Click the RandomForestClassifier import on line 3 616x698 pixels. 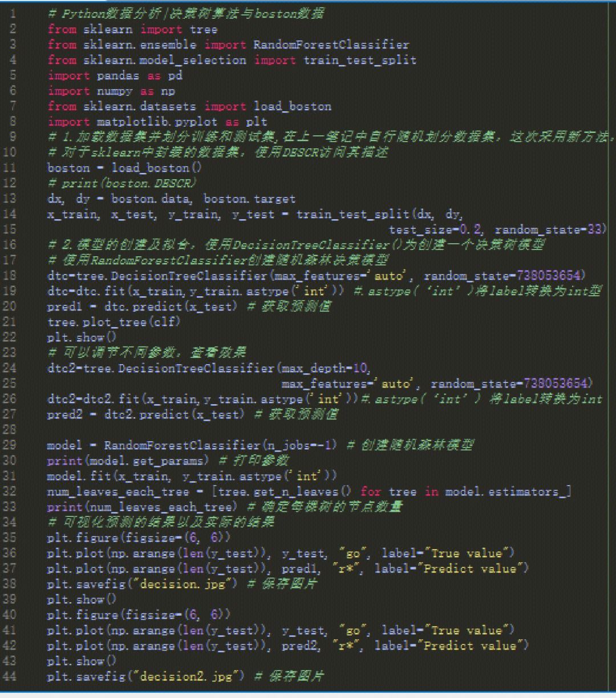pyautogui.click(x=331, y=45)
